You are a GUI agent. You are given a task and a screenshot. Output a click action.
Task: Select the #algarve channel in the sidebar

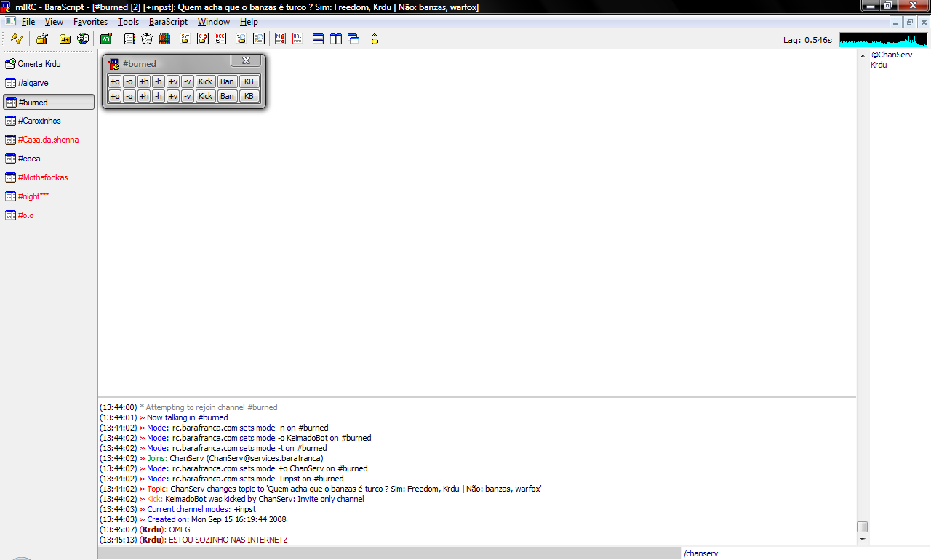tap(33, 83)
